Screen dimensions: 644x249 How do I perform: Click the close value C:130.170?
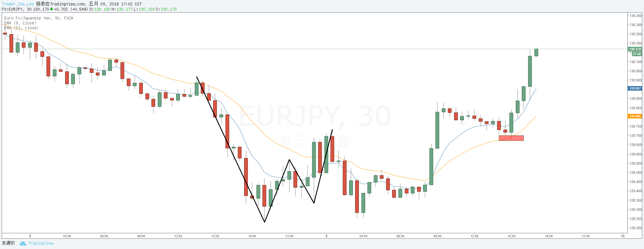[166, 9]
